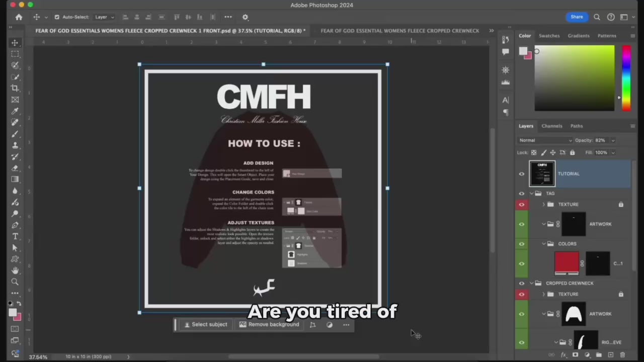Select the Hand tool
644x362 pixels.
pos(15,270)
